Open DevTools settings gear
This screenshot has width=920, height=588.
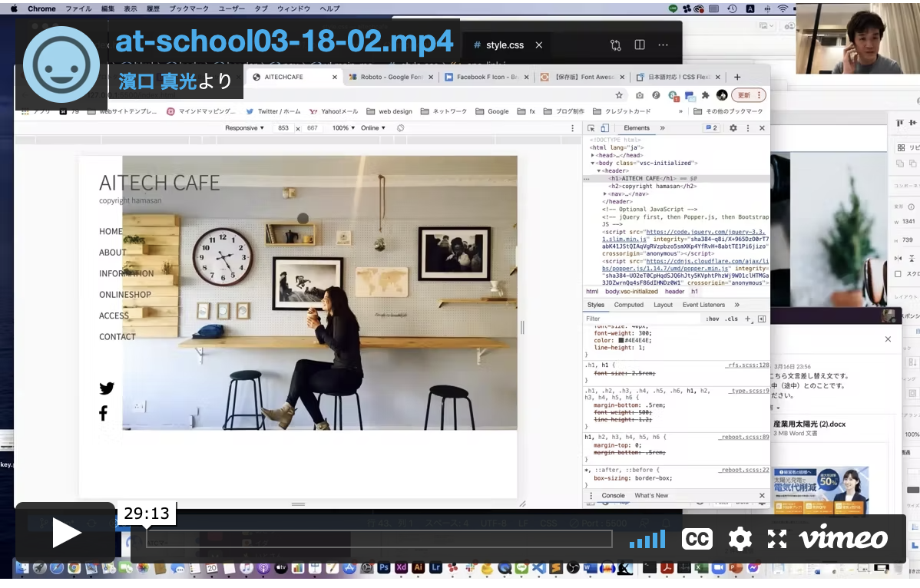pyautogui.click(x=733, y=127)
